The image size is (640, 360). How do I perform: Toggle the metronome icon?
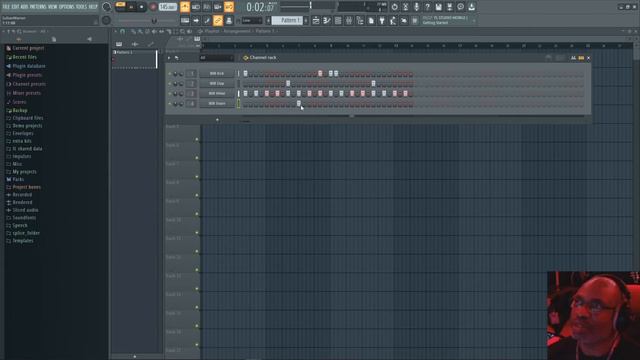[185, 7]
